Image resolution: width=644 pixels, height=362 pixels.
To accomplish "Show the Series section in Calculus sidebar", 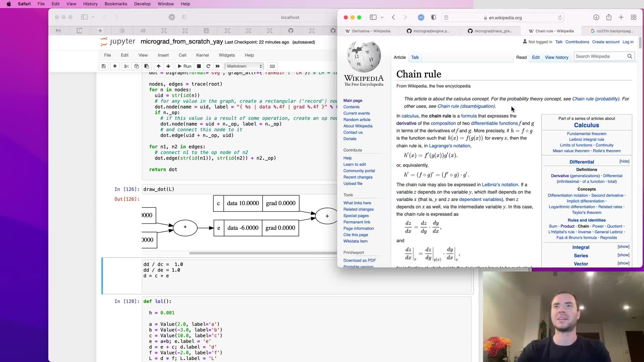I will [623, 255].
